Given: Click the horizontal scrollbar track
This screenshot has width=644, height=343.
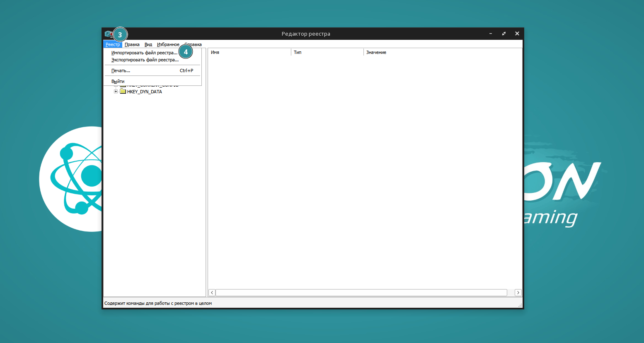Looking at the screenshot, I should (x=361, y=292).
